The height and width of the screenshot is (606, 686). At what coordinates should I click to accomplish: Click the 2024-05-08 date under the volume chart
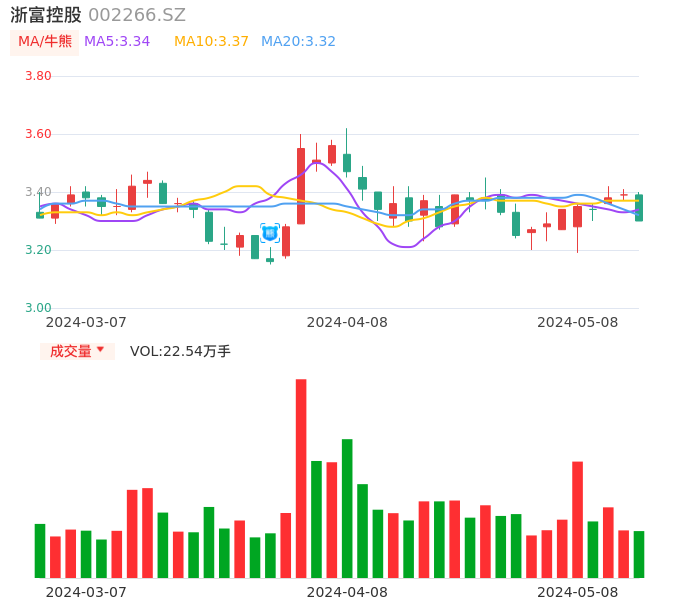point(578,592)
